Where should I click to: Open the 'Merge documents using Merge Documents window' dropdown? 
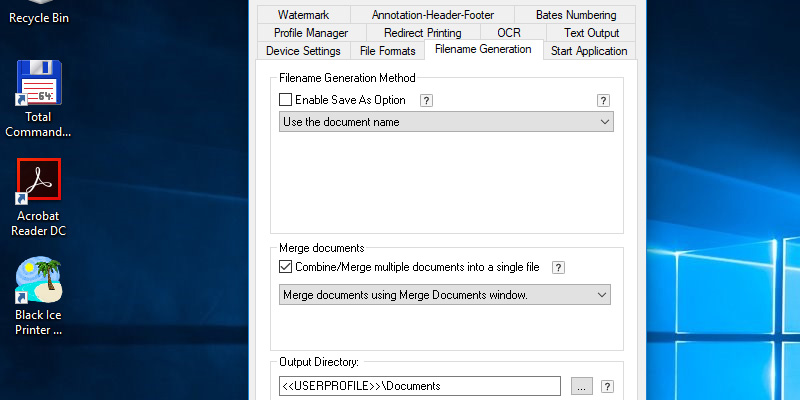[446, 295]
